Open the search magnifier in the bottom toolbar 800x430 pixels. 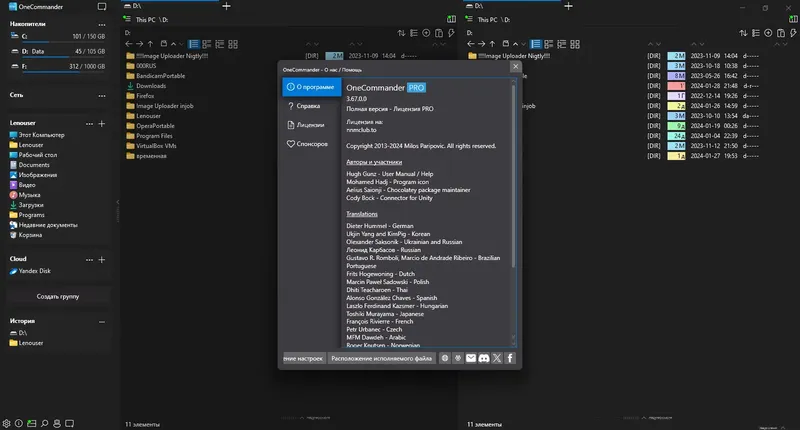coord(44,423)
